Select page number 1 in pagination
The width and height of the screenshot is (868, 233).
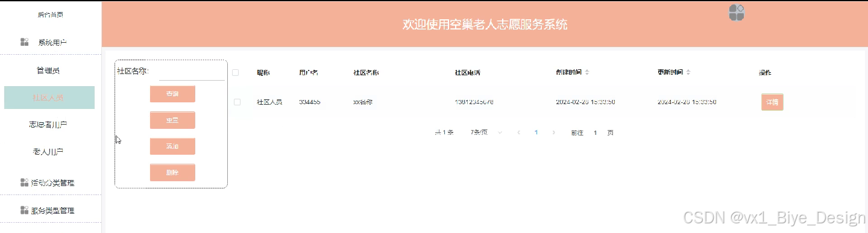coord(536,132)
